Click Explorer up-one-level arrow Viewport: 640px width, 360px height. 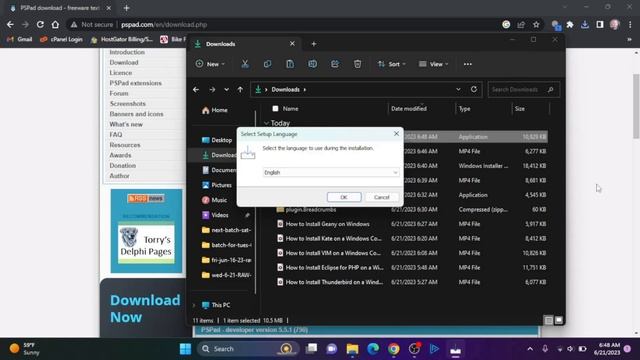click(240, 89)
